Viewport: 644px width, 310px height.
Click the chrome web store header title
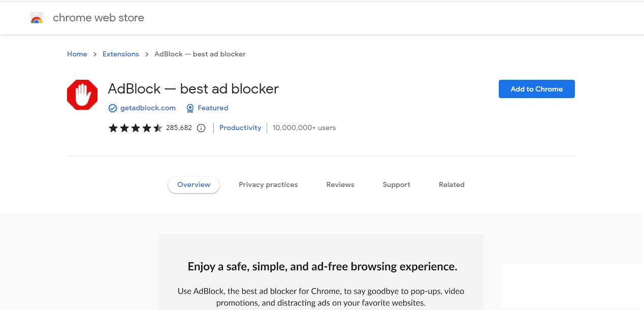point(99,18)
